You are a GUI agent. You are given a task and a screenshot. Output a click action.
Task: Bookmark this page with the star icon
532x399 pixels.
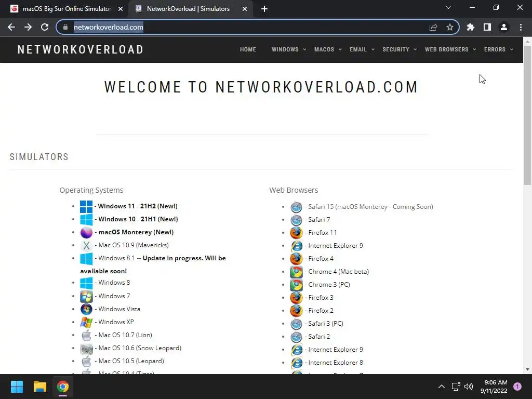pyautogui.click(x=449, y=27)
